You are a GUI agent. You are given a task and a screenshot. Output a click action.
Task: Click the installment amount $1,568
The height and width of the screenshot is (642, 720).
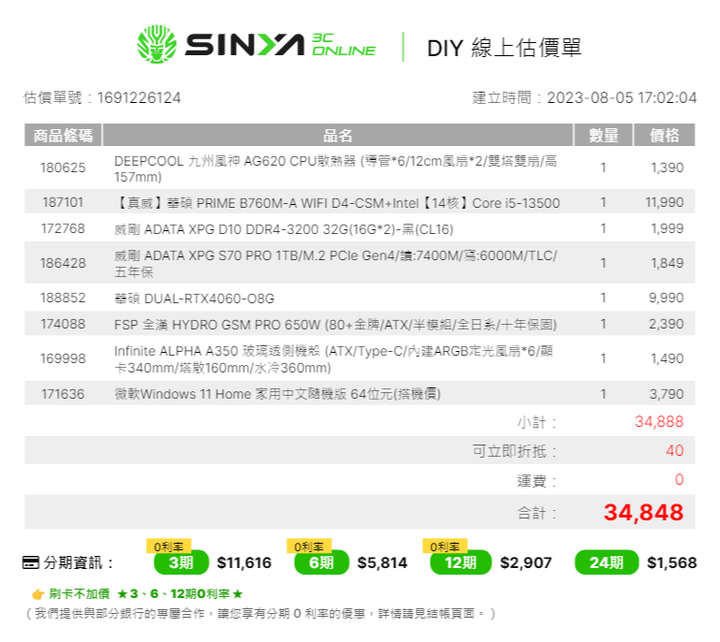pyautogui.click(x=672, y=563)
